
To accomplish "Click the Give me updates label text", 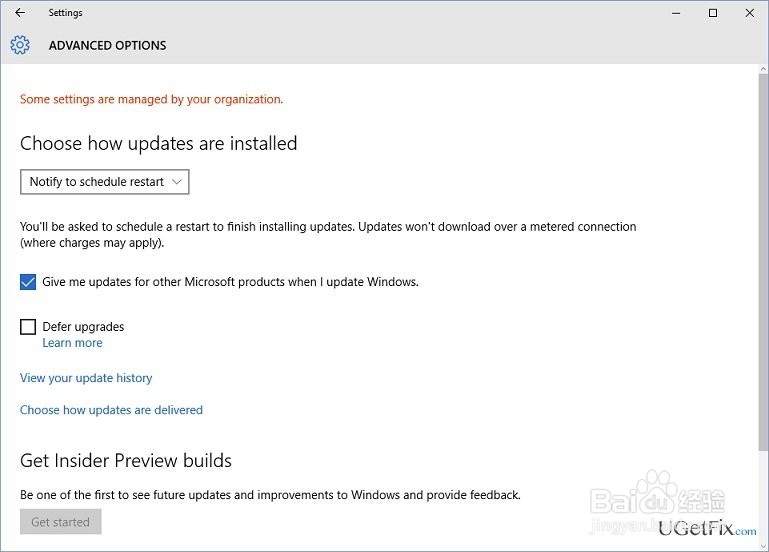I will 230,282.
